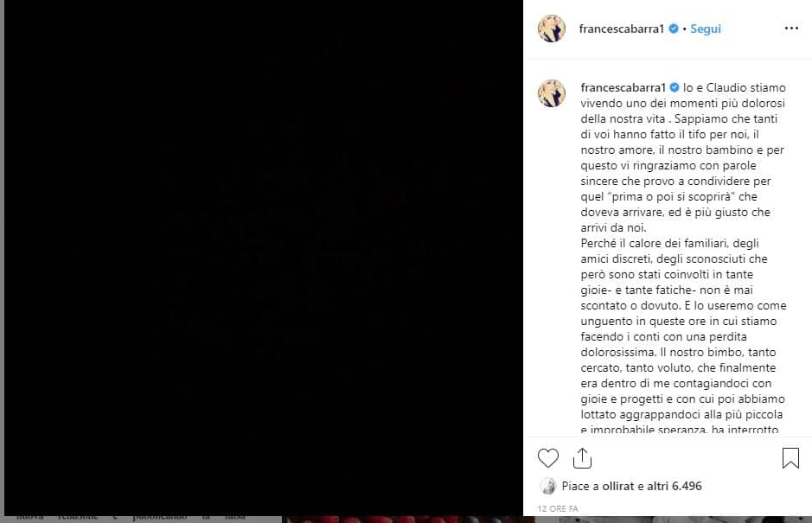This screenshot has width=812, height=523.
Task: Click the gray strip left of the post
Action: click(2, 258)
